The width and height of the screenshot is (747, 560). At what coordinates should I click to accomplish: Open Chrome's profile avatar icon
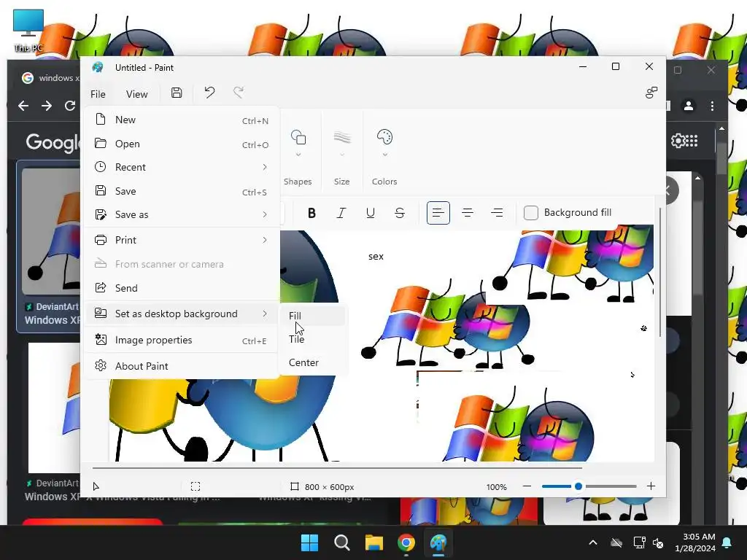[x=689, y=106]
